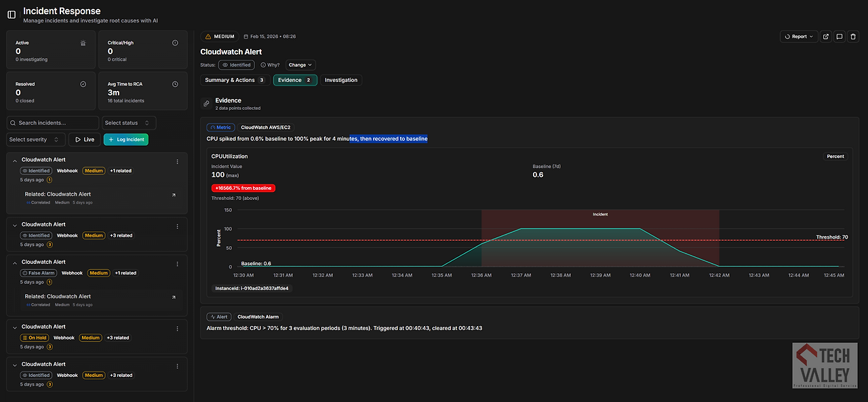The width and height of the screenshot is (868, 402).
Task: Click the calendar icon next to Feb 15, 2026
Action: tap(246, 37)
